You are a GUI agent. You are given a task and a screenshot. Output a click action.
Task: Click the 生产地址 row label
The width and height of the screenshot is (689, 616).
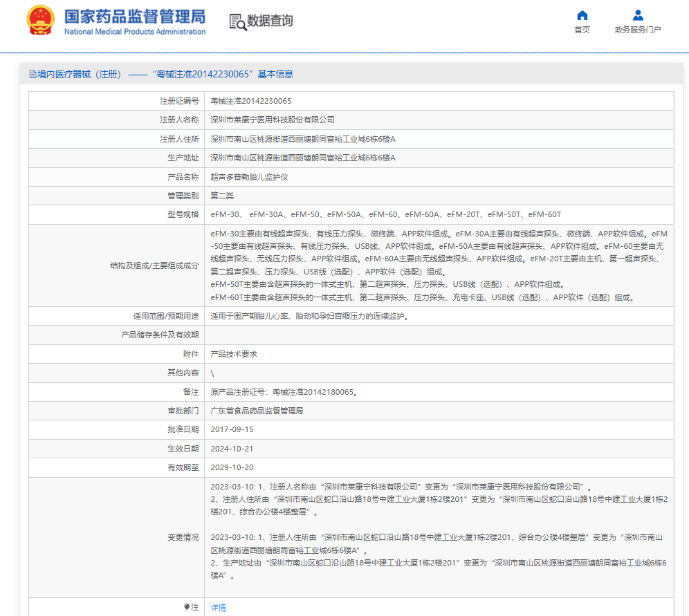(183, 158)
